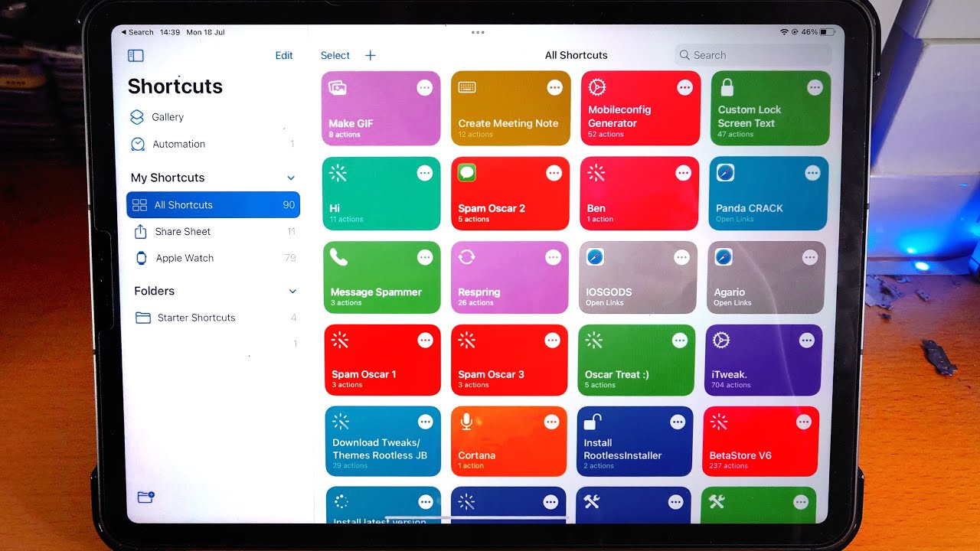Open options for BetaStore V6 shortcut
The height and width of the screenshot is (551, 980).
click(804, 422)
